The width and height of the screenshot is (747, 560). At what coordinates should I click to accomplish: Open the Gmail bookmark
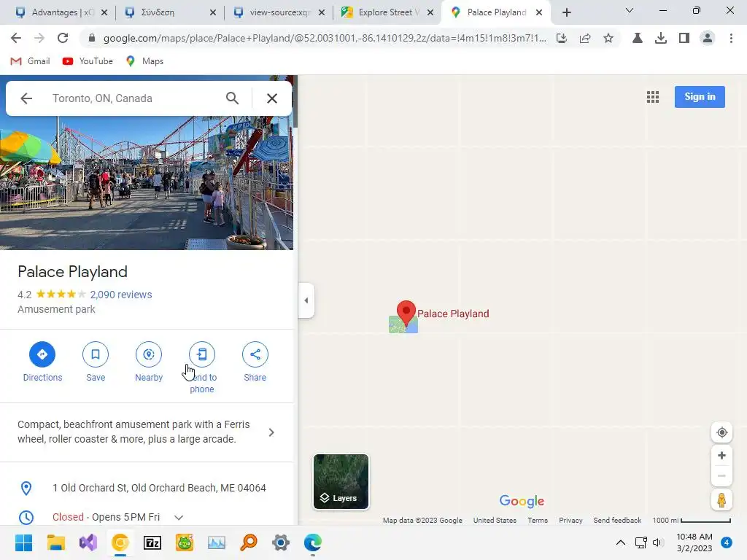pos(30,61)
